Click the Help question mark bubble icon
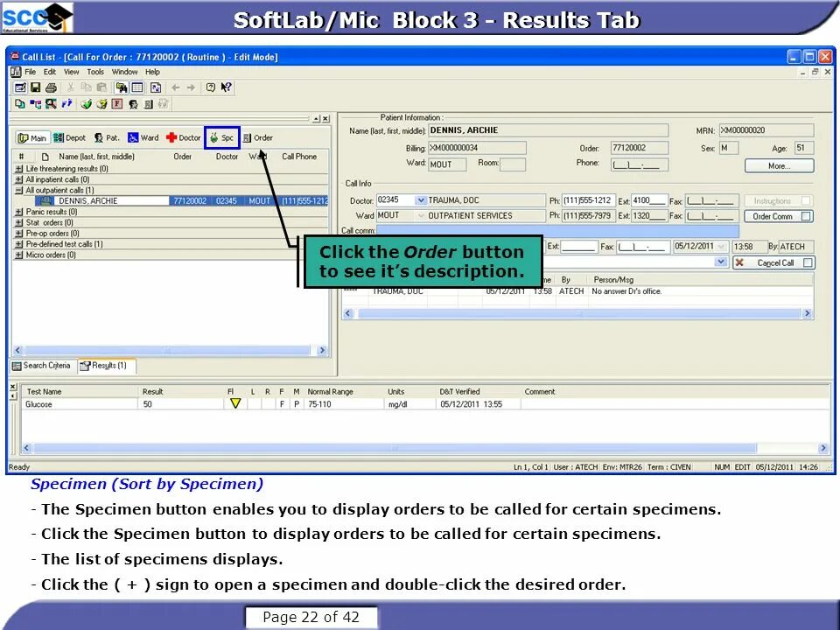The width and height of the screenshot is (840, 630). [211, 87]
